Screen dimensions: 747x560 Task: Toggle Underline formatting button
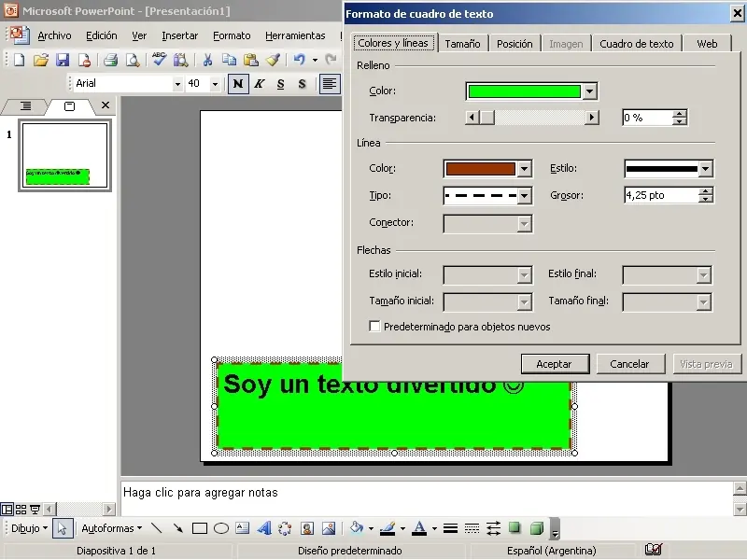click(x=281, y=84)
